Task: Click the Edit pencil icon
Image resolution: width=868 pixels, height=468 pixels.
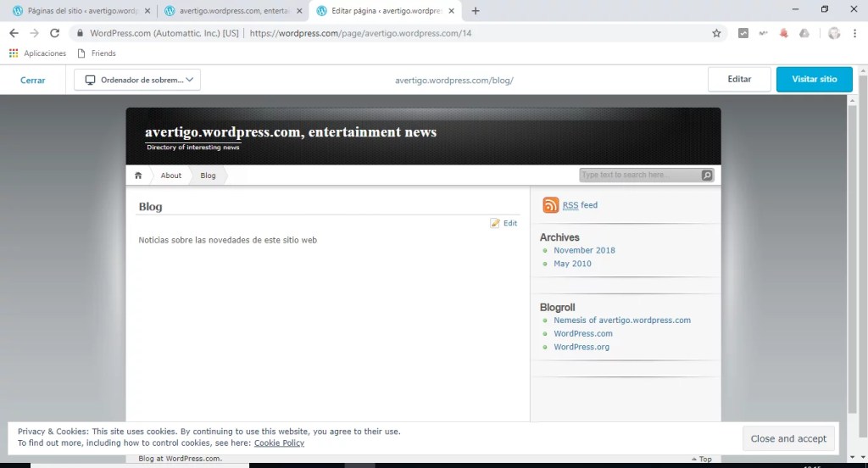Action: pos(495,223)
